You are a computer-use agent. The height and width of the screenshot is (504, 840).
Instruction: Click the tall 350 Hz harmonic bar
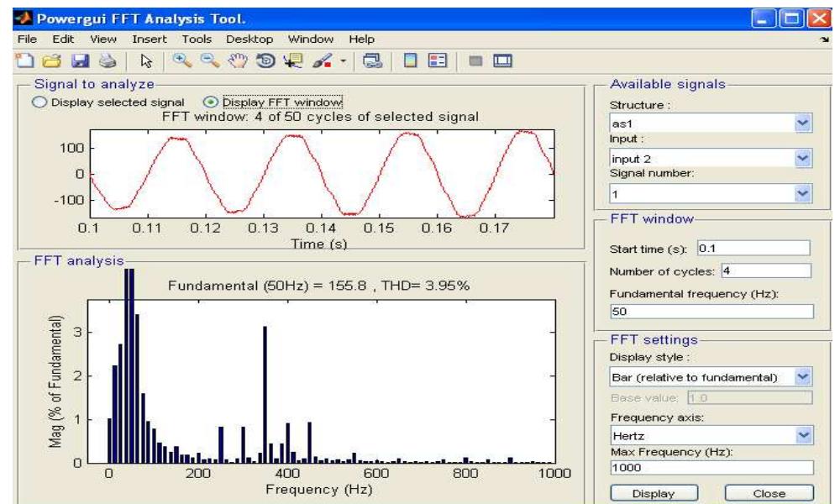pyautogui.click(x=265, y=395)
